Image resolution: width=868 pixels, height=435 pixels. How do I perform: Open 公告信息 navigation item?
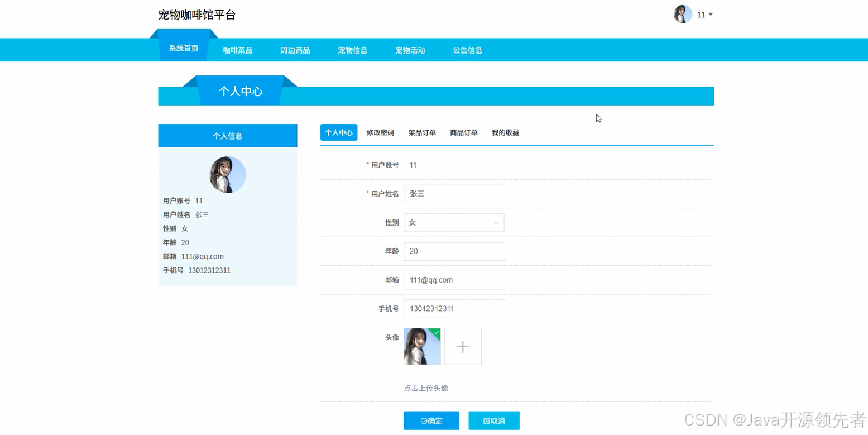click(x=468, y=50)
